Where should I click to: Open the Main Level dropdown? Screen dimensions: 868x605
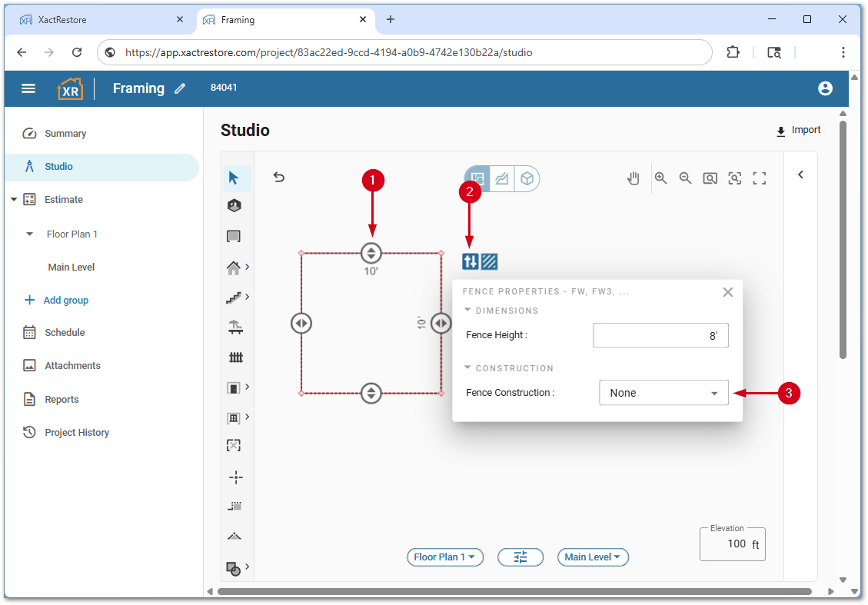point(593,557)
